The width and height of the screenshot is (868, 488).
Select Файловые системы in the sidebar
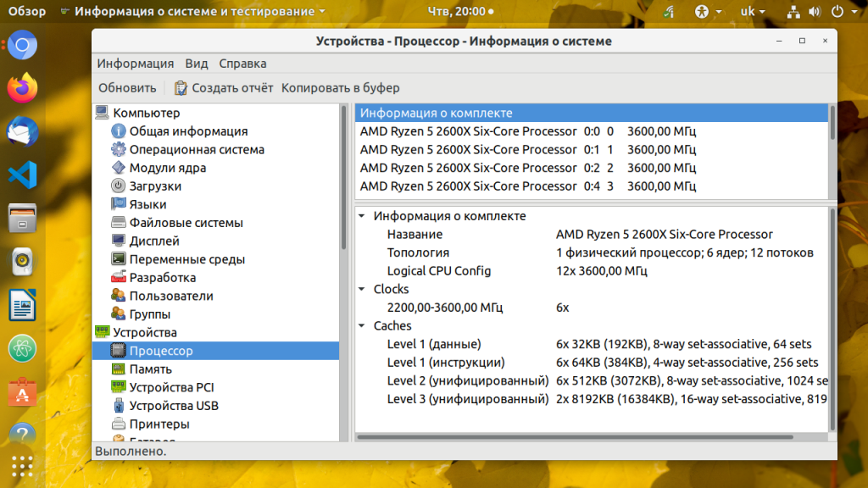(x=186, y=223)
